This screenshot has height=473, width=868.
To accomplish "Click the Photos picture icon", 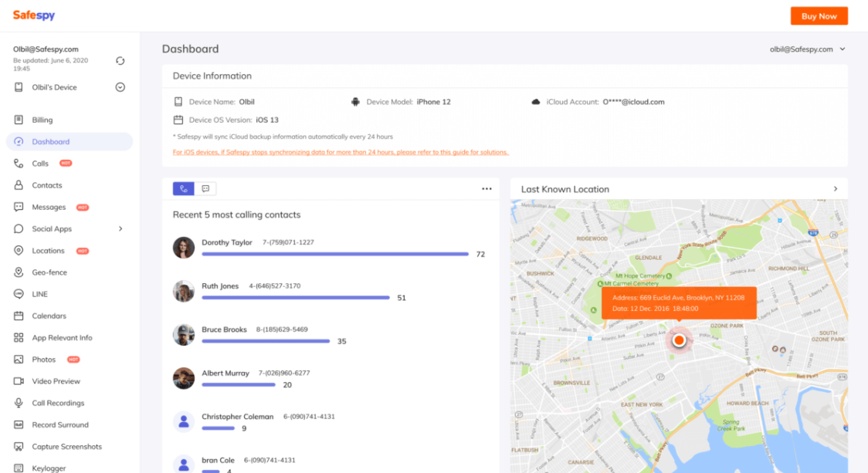I will [19, 360].
